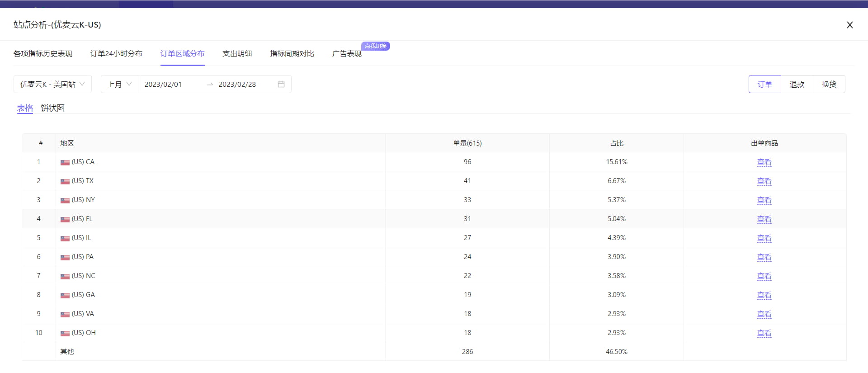
Task: Click the 单量(615) column header
Action: 467,143
